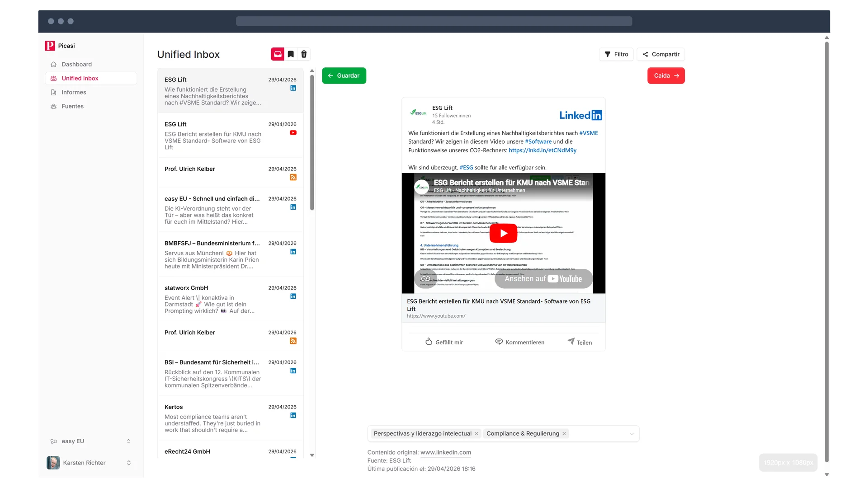Open the lnkd.in/etCNdM9y link
Image resolution: width=868 pixels, height=488 pixels.
click(x=542, y=150)
